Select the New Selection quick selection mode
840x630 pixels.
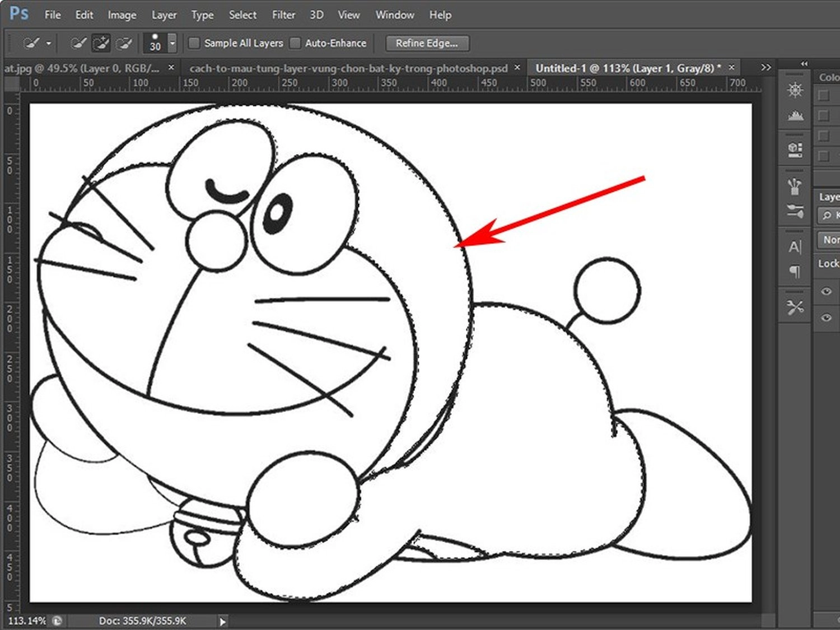tap(78, 43)
